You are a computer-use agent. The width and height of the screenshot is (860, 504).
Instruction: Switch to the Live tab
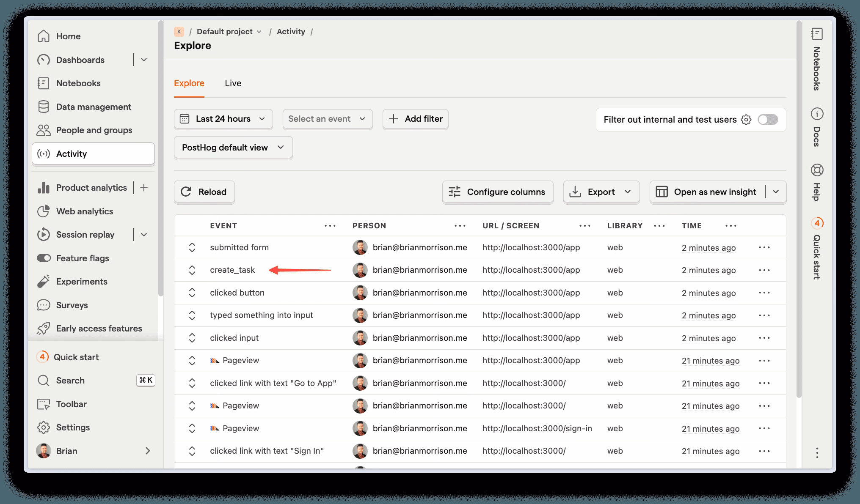(x=233, y=83)
